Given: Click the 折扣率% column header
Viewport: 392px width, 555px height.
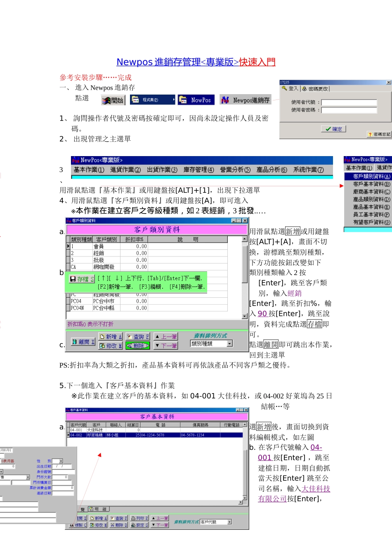Looking at the screenshot, I should 134,240.
